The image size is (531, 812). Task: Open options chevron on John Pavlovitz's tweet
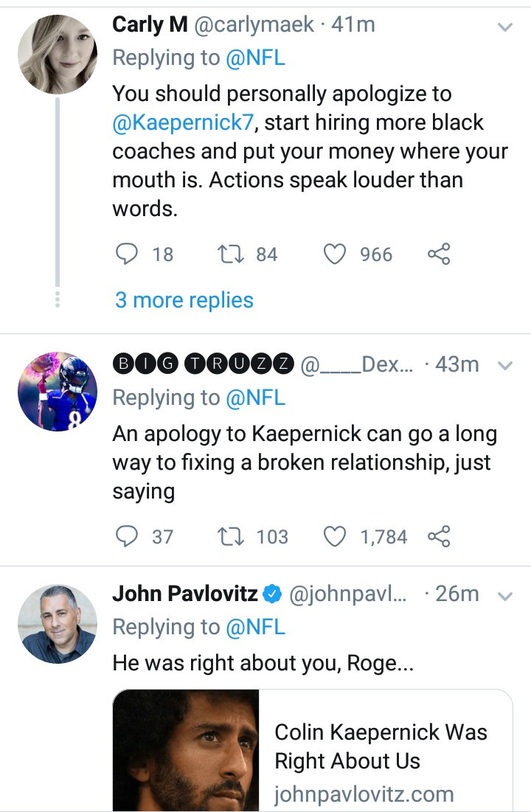tap(505, 596)
